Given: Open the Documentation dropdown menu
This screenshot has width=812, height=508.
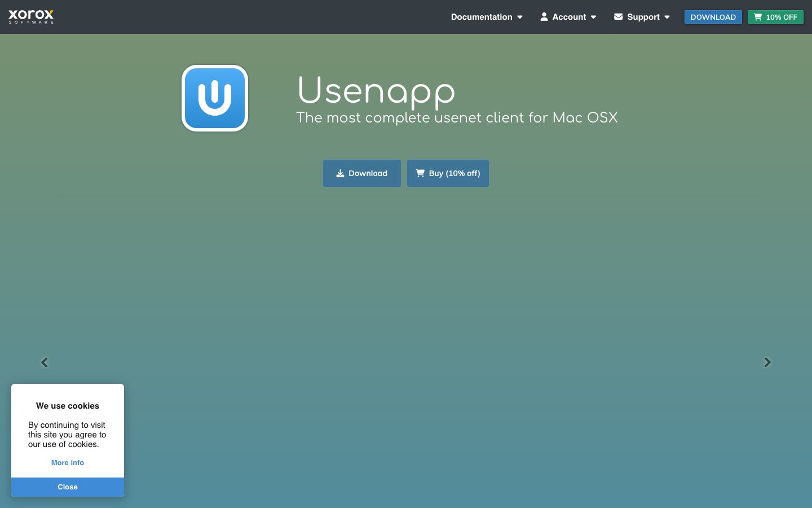Looking at the screenshot, I should tap(487, 17).
